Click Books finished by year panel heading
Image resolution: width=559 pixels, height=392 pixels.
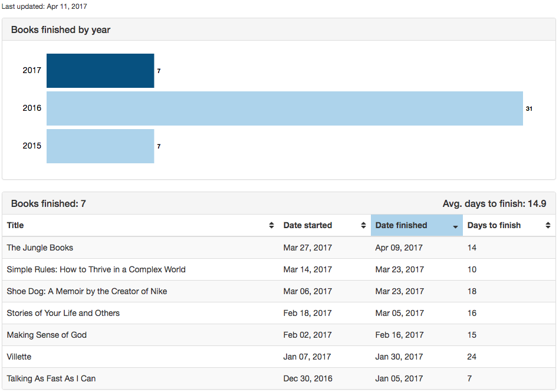tap(61, 29)
